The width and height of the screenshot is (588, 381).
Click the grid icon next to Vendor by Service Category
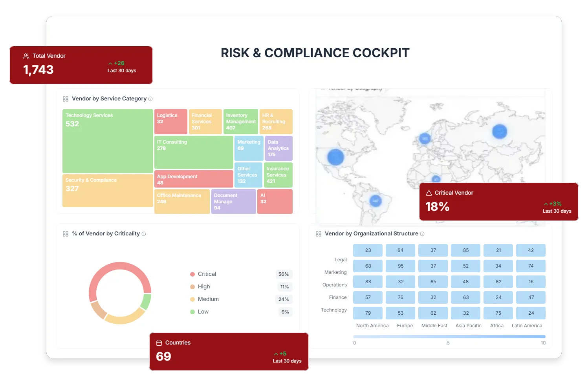tap(65, 99)
